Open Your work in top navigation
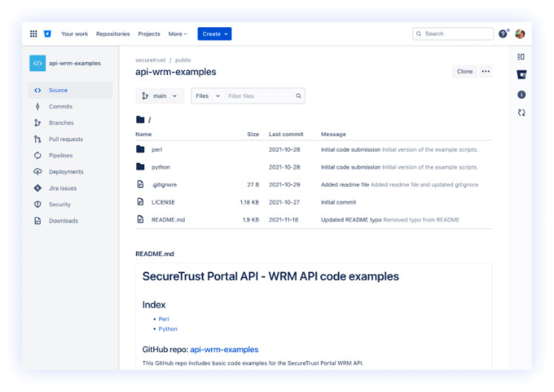554x392 pixels. point(74,34)
